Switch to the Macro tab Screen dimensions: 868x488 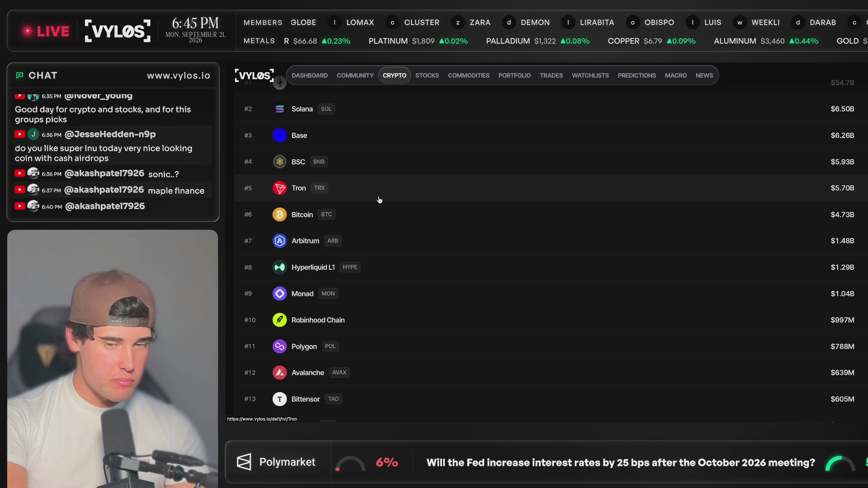[x=676, y=75]
